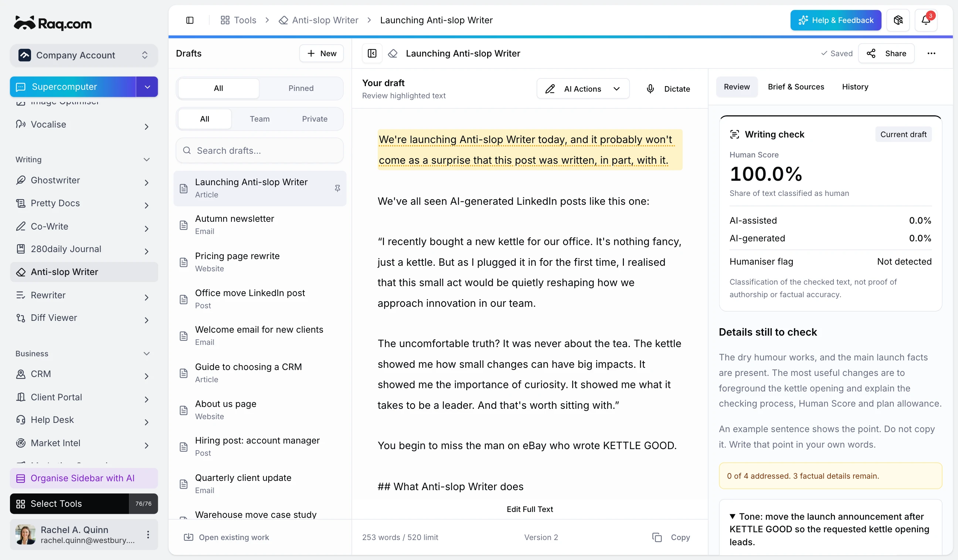
Task: Select the Review tab
Action: [x=736, y=87]
